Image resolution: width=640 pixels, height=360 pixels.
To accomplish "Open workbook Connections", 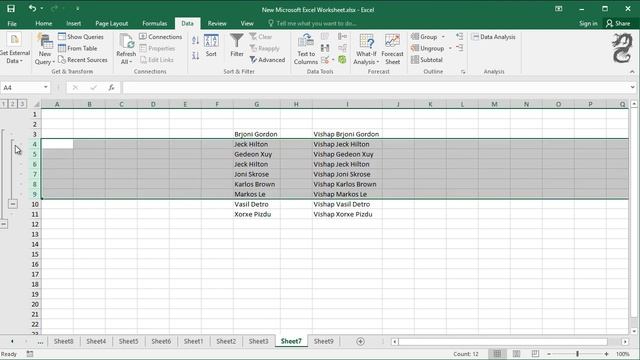I will click(160, 37).
